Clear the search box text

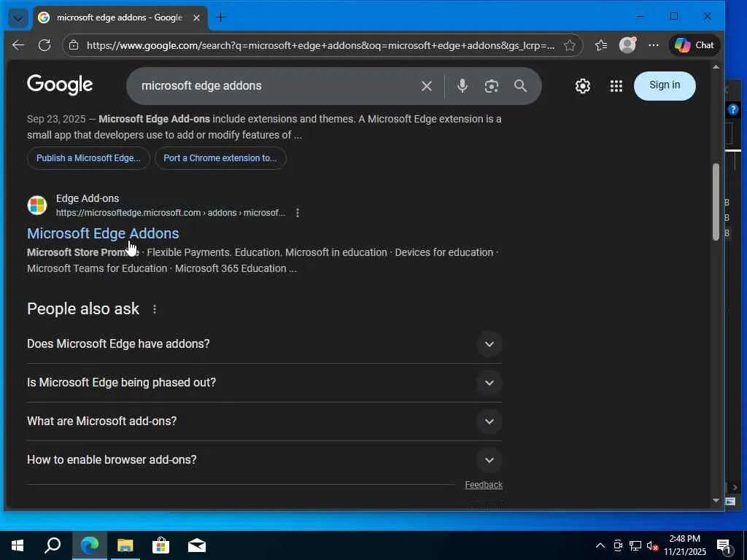[426, 86]
